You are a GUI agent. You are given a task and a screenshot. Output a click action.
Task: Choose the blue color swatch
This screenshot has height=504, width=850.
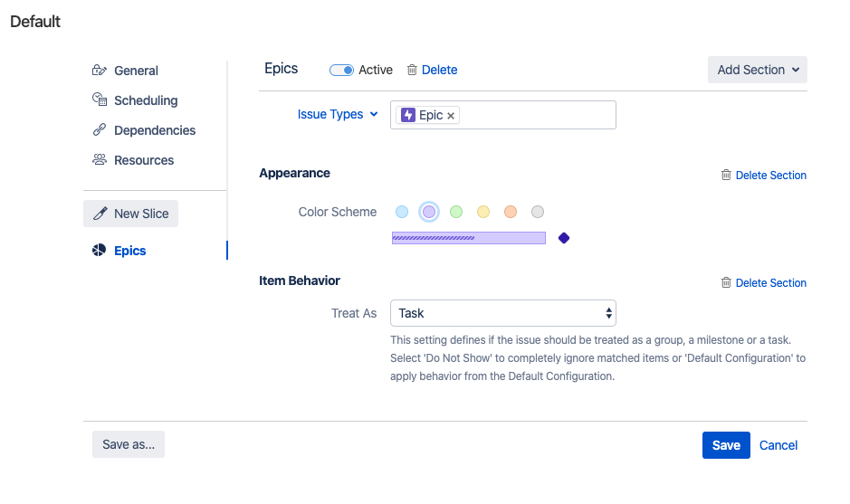(x=402, y=212)
